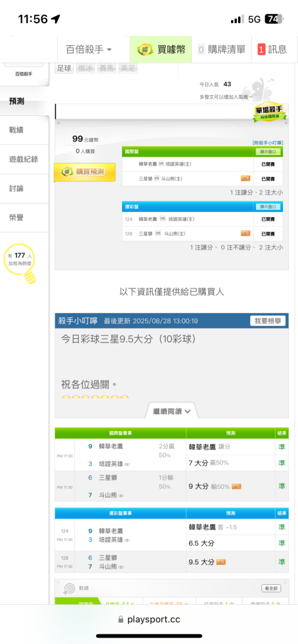This screenshot has height=644, width=298.
Task: Switch to 討論 sidebar tab
Action: (x=25, y=189)
